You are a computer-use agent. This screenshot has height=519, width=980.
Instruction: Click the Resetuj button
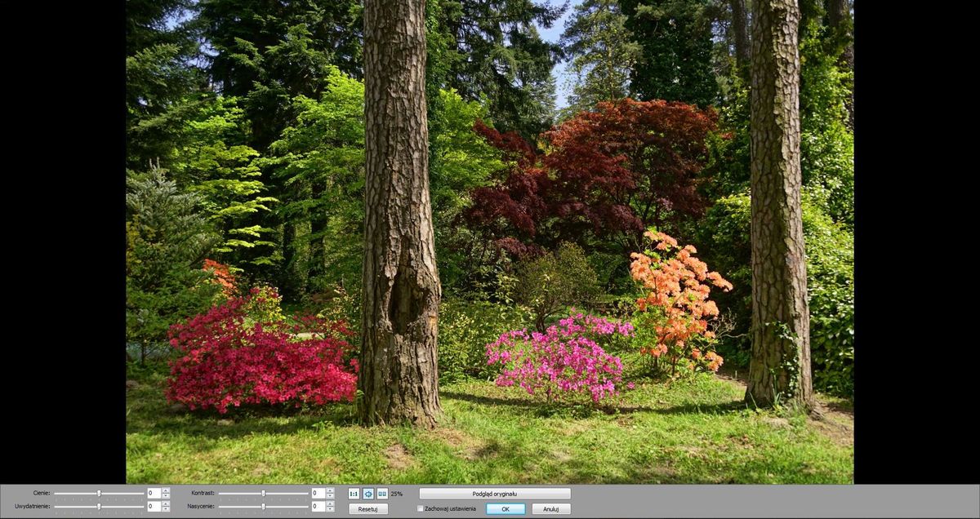coord(367,508)
